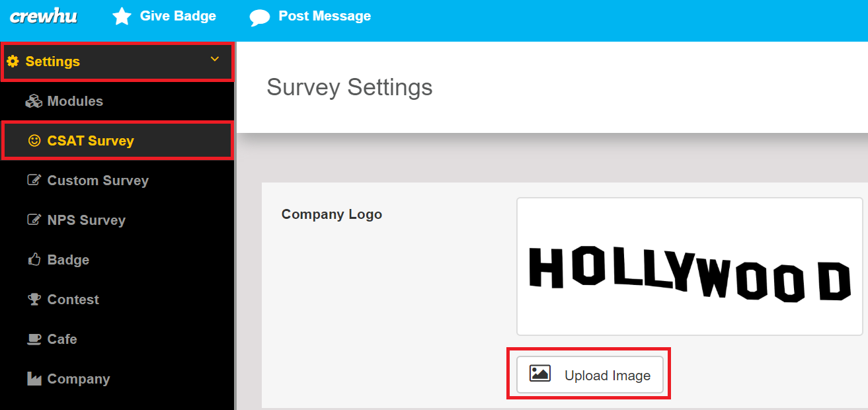Click the Settings gear icon
Viewport: 868px width, 410px height.
[x=13, y=61]
